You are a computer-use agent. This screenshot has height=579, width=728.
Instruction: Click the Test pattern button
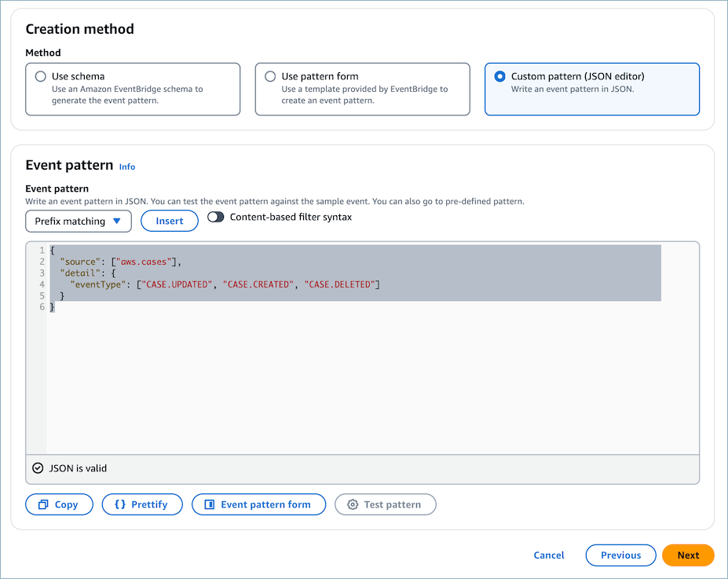pyautogui.click(x=385, y=504)
